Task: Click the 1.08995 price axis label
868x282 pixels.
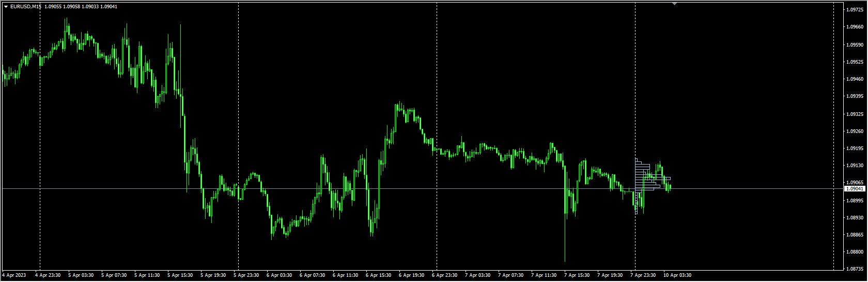Action: 856,200
